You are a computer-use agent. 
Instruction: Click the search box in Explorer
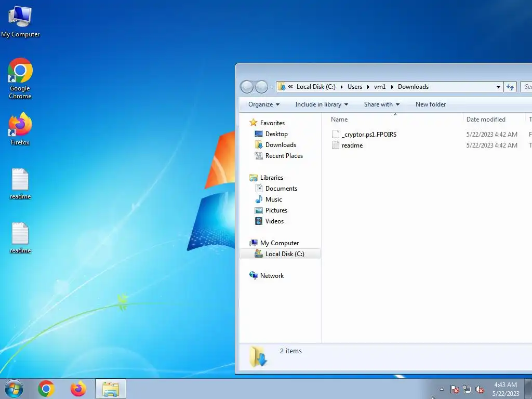pyautogui.click(x=526, y=87)
